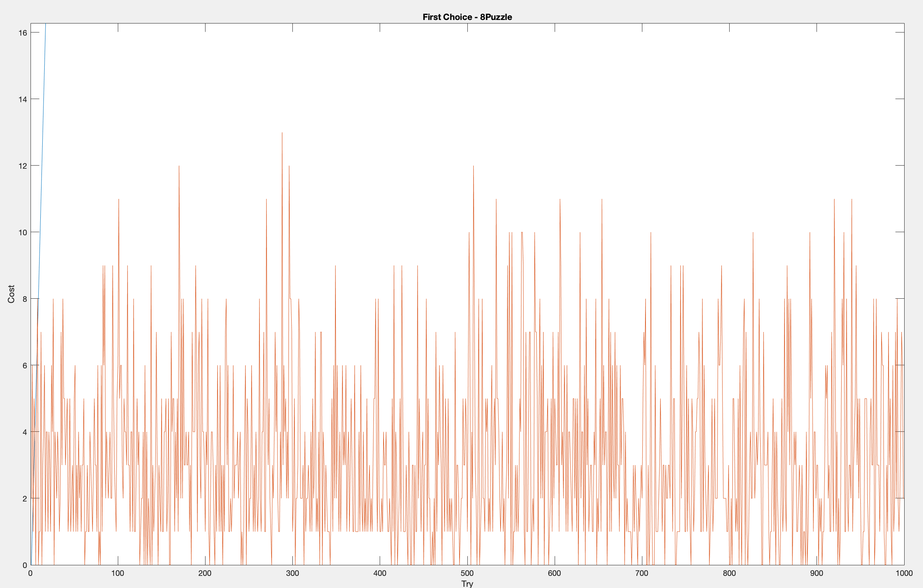Viewport: 923px width, 588px height.
Task: Select the 'Try' x-axis label
Action: [x=468, y=583]
